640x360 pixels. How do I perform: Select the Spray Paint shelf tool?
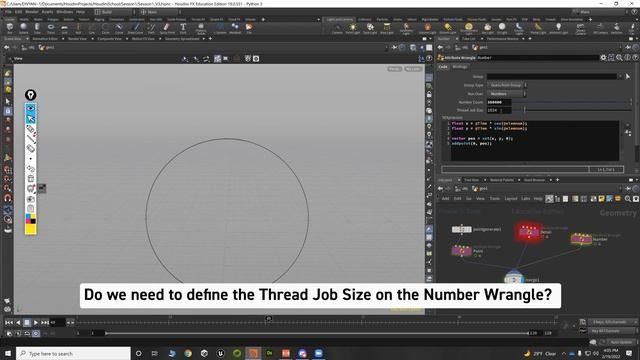tap(167, 28)
